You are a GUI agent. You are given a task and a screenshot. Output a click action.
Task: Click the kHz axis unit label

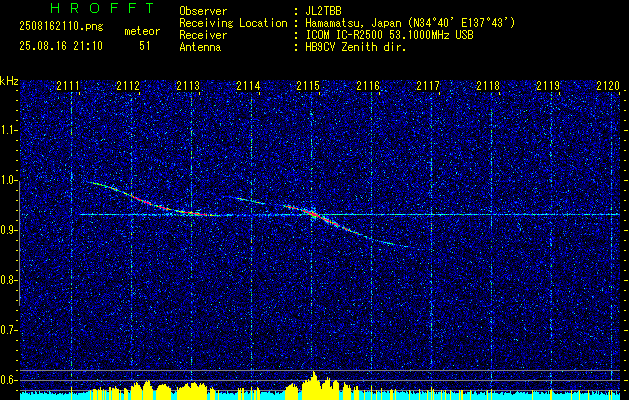[9, 81]
